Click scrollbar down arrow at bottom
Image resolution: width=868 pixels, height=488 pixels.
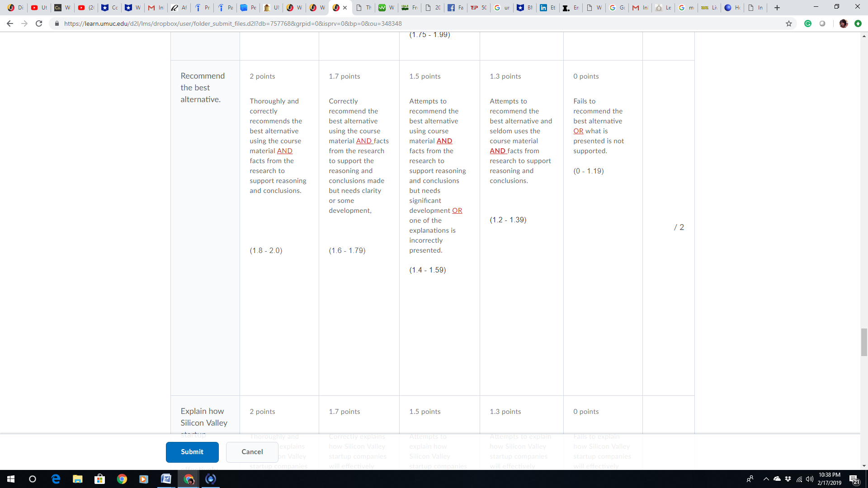tap(864, 466)
